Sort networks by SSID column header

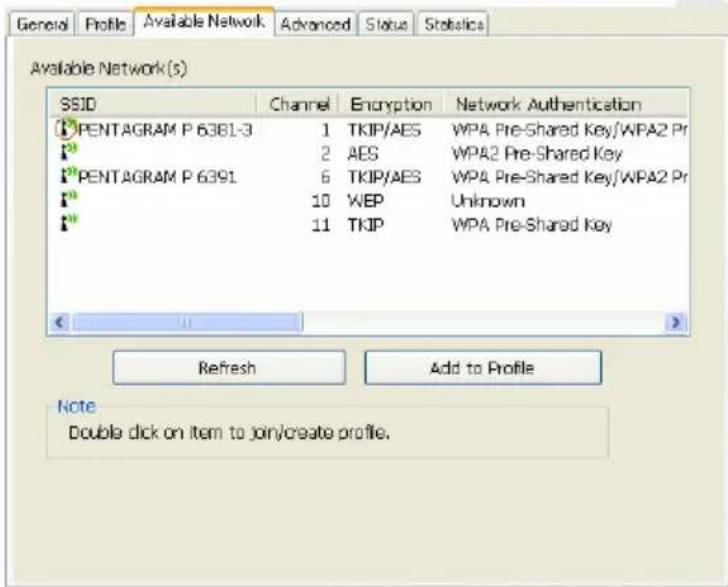(x=153, y=104)
